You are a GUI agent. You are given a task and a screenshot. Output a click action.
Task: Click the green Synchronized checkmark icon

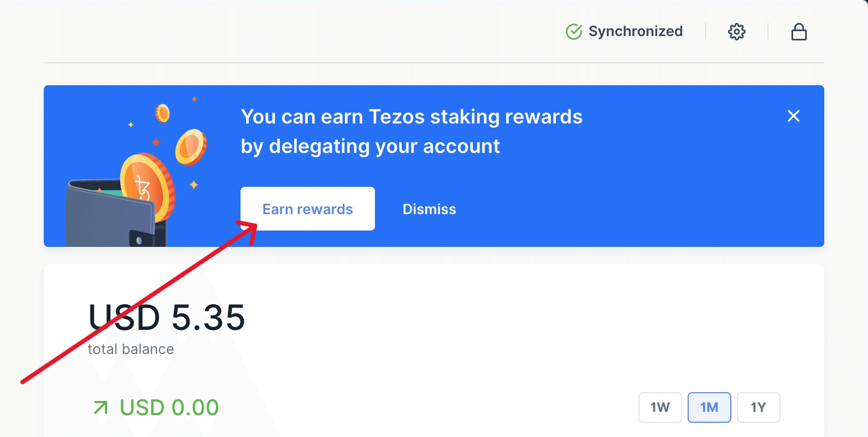(x=573, y=32)
